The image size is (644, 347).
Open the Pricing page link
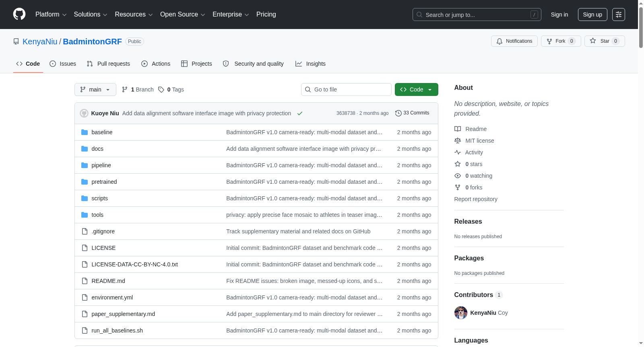tap(266, 15)
